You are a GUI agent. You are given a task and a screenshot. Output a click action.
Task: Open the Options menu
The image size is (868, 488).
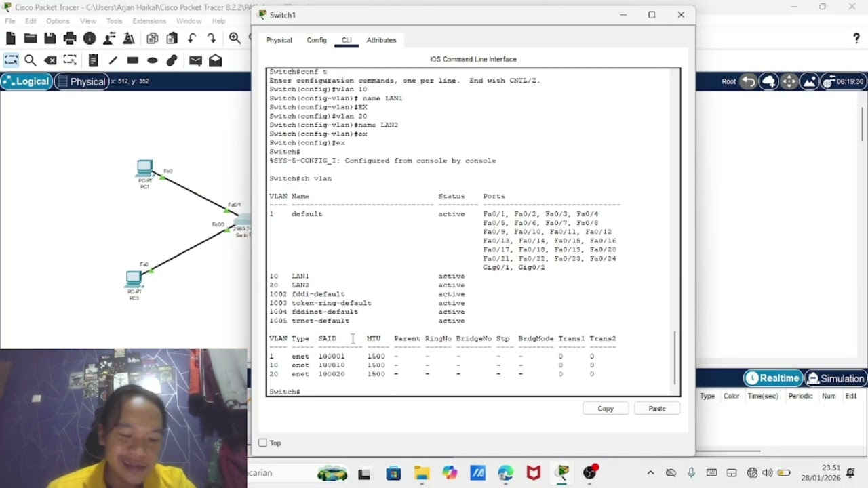point(58,21)
